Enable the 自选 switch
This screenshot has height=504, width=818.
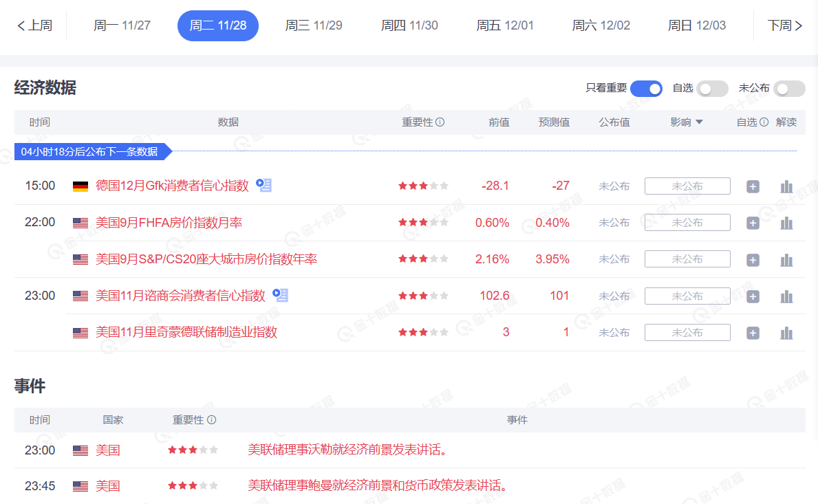tap(712, 89)
